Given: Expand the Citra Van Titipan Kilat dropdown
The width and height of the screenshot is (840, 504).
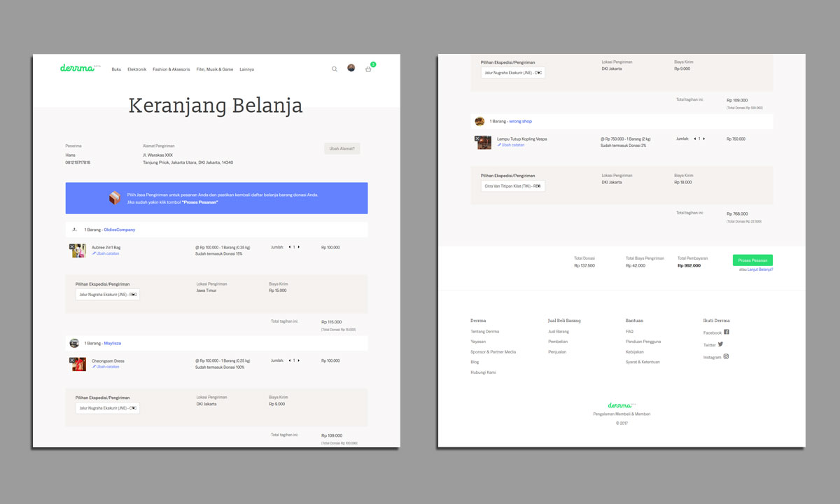Looking at the screenshot, I should click(512, 186).
